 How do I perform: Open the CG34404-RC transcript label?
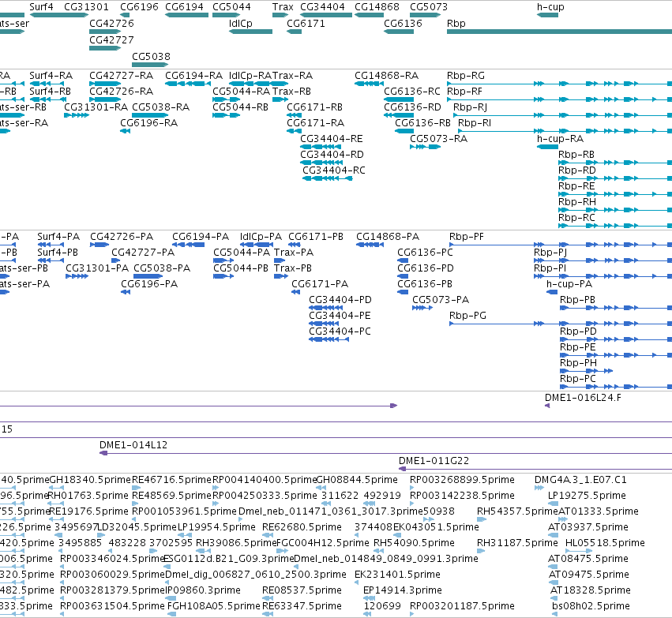tap(334, 170)
